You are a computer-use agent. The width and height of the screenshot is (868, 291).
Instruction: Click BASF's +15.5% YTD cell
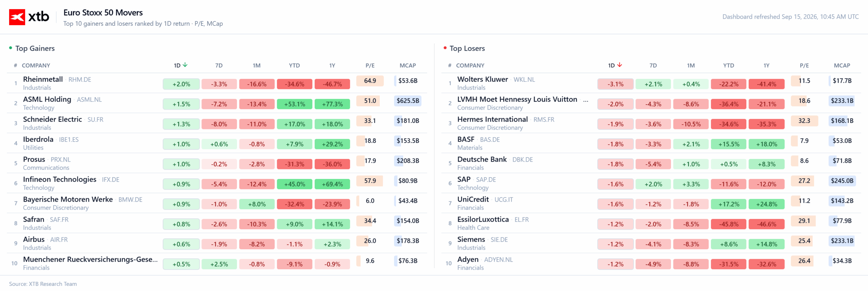pyautogui.click(x=729, y=144)
